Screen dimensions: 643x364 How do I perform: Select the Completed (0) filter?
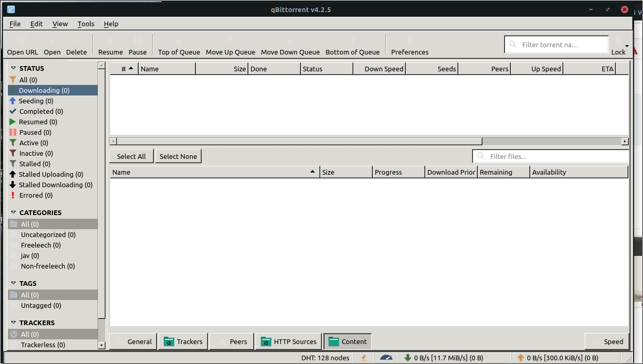pos(52,111)
